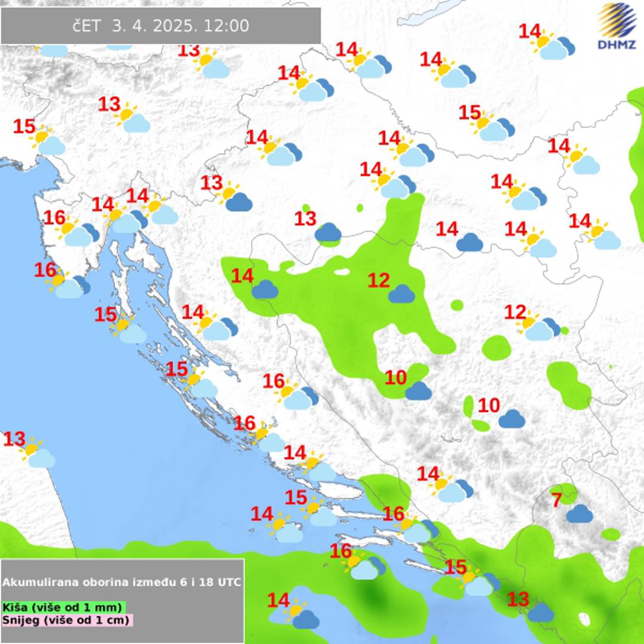Select the cloud icon beside the easternmost 10
The image size is (644, 644).
coord(512,419)
